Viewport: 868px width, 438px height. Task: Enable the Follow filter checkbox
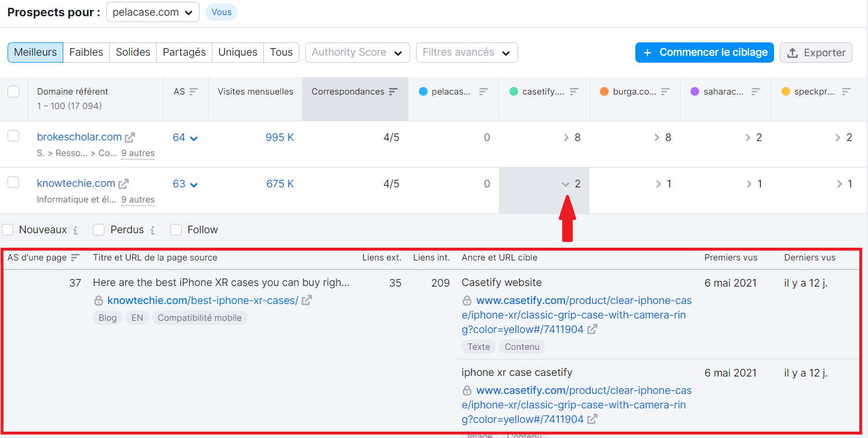pyautogui.click(x=176, y=230)
